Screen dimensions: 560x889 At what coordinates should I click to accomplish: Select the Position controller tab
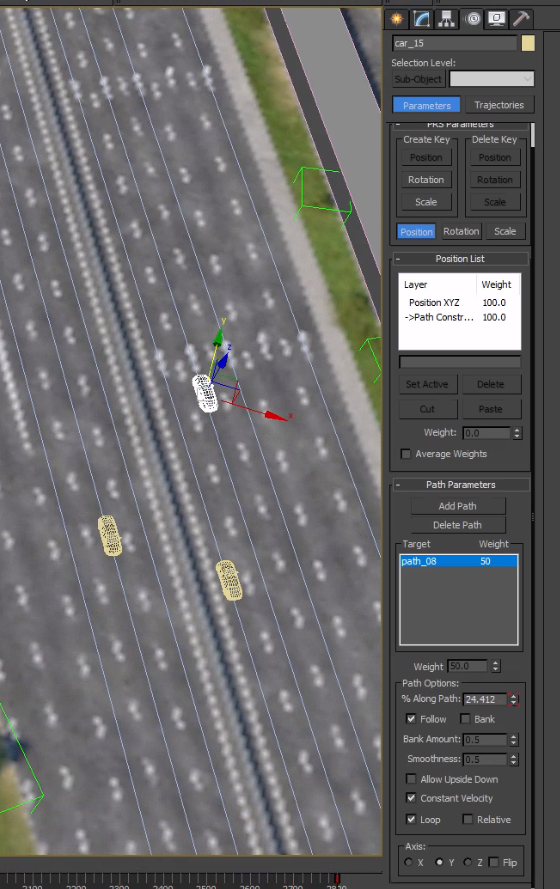[416, 232]
